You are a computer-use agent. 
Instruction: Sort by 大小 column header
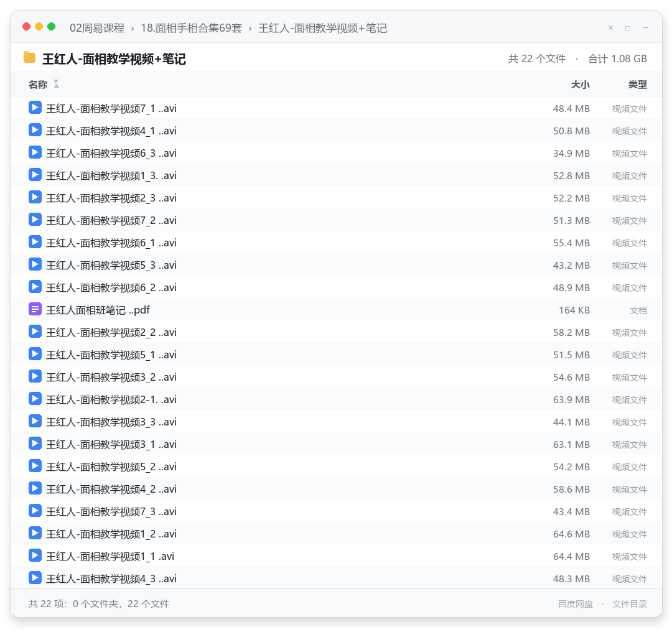tap(581, 85)
